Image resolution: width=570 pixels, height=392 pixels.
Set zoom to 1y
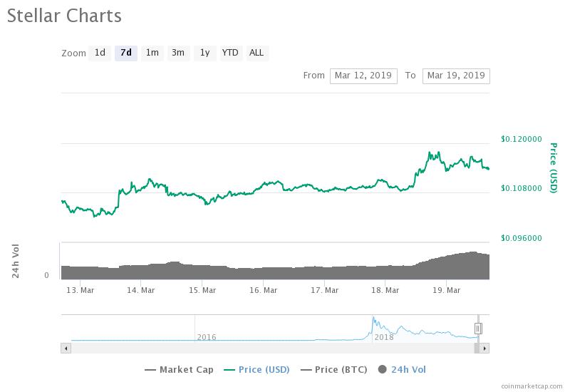click(204, 53)
